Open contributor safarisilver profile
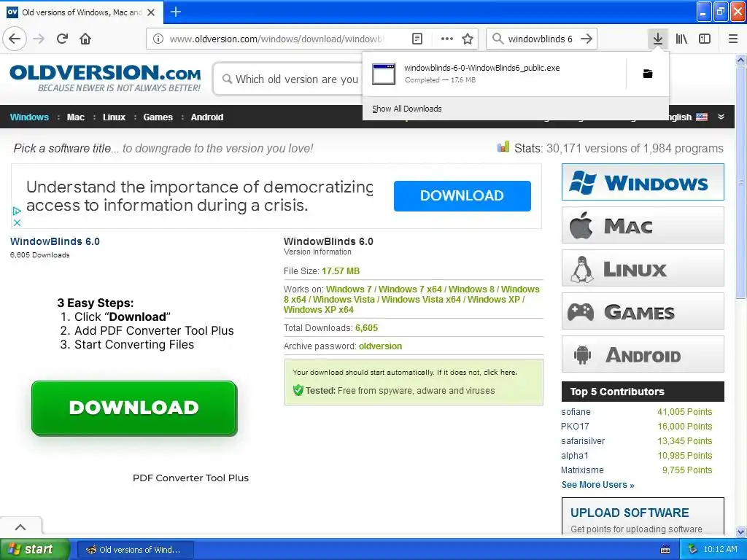The image size is (747, 560). (583, 441)
